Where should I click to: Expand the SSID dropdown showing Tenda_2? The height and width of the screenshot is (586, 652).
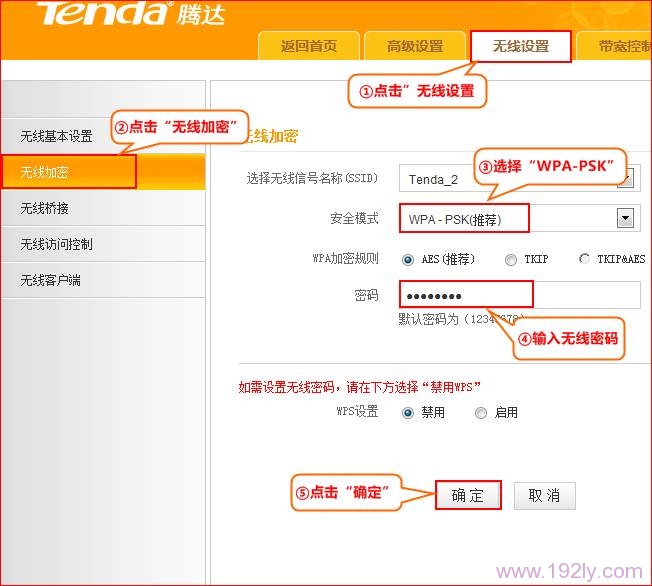pos(516,179)
